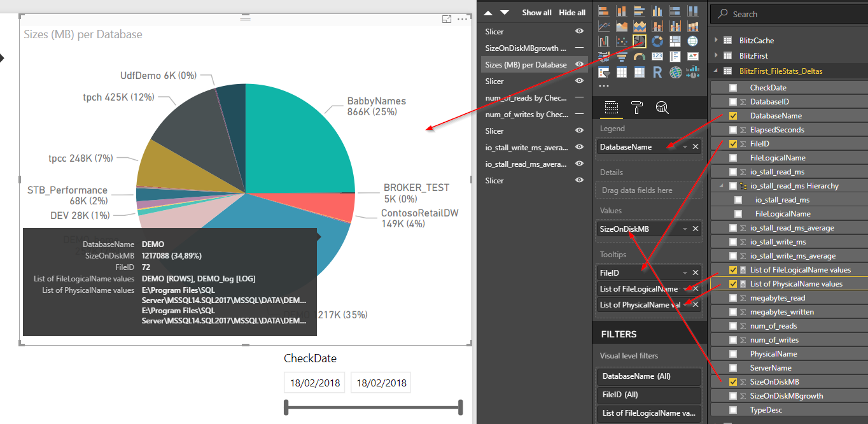Check the CheckDate field

pos(733,88)
